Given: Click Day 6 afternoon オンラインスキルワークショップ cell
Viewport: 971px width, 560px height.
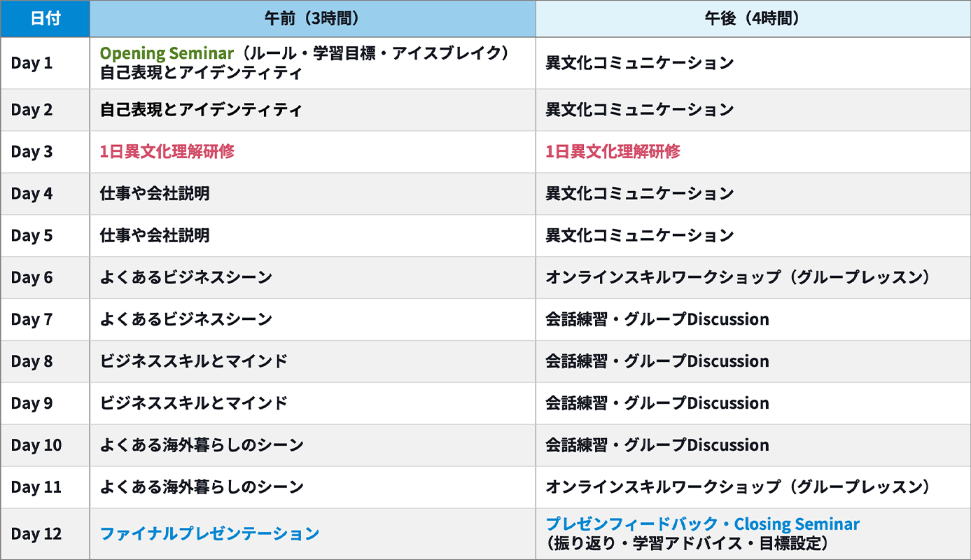Looking at the screenshot, I should coord(739,278).
